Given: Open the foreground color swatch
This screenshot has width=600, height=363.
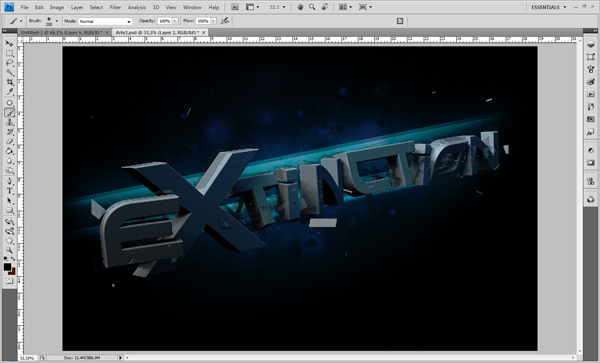Looking at the screenshot, I should pos(7,267).
